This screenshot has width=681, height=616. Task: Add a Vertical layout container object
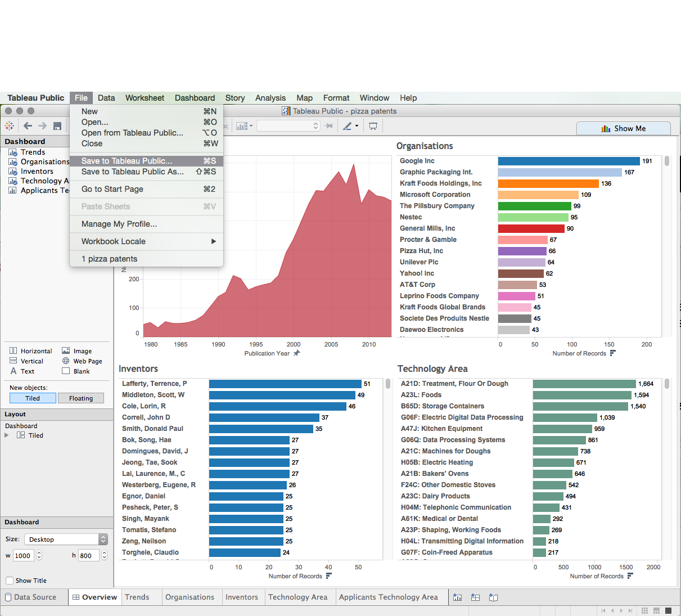coord(26,361)
